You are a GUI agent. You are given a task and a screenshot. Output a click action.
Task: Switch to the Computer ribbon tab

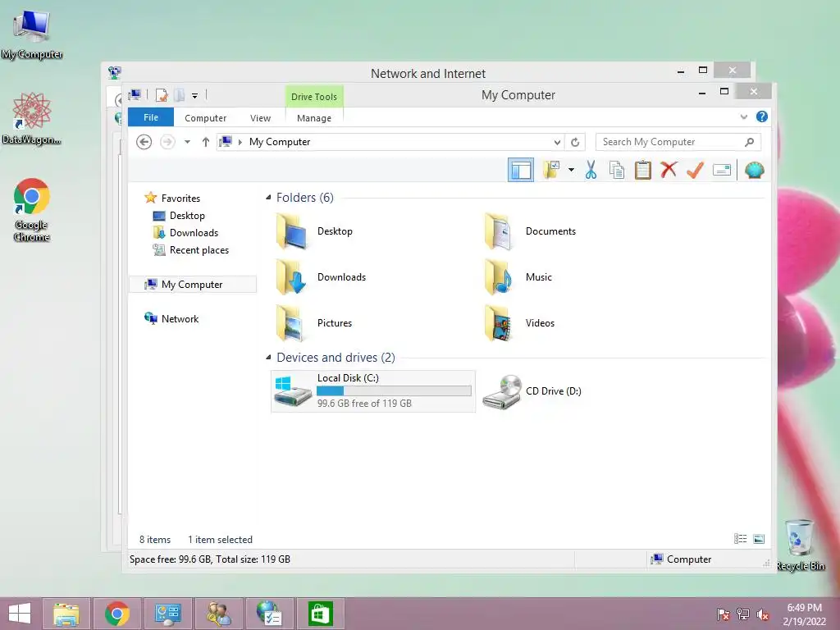coord(205,118)
